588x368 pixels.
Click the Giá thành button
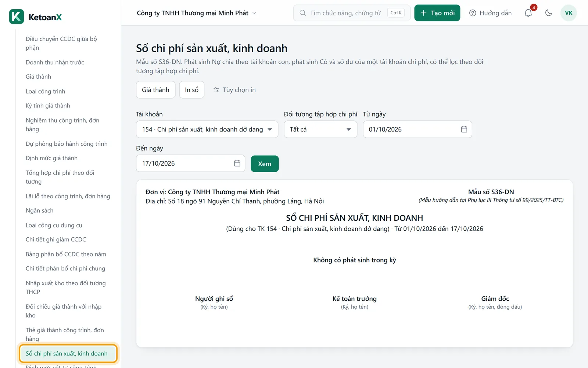[155, 90]
